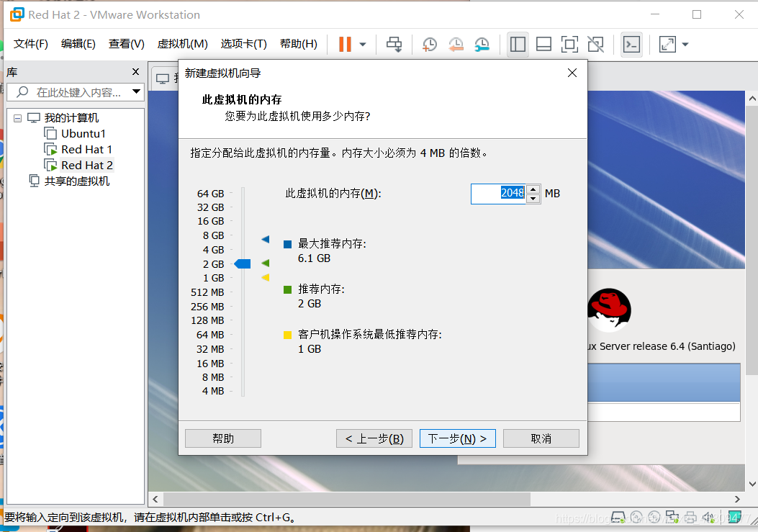
Task: Select the Red Hat 2 virtual machine
Action: click(x=87, y=166)
